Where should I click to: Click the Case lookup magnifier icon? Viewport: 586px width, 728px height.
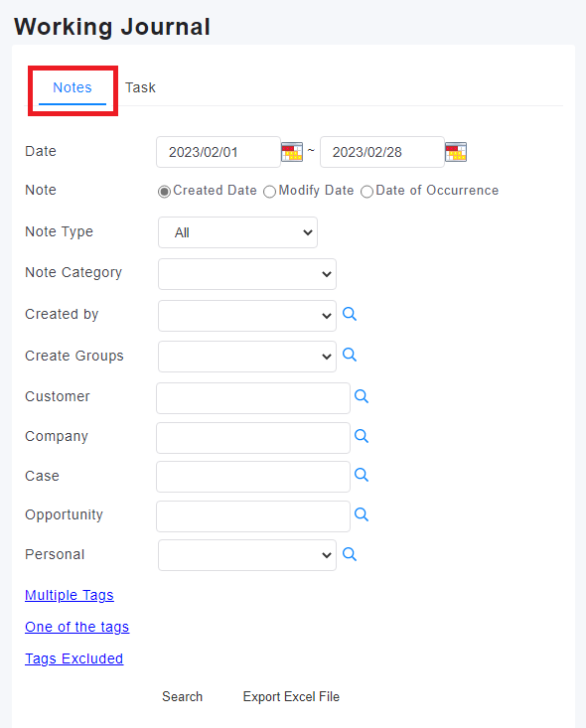[x=362, y=475]
